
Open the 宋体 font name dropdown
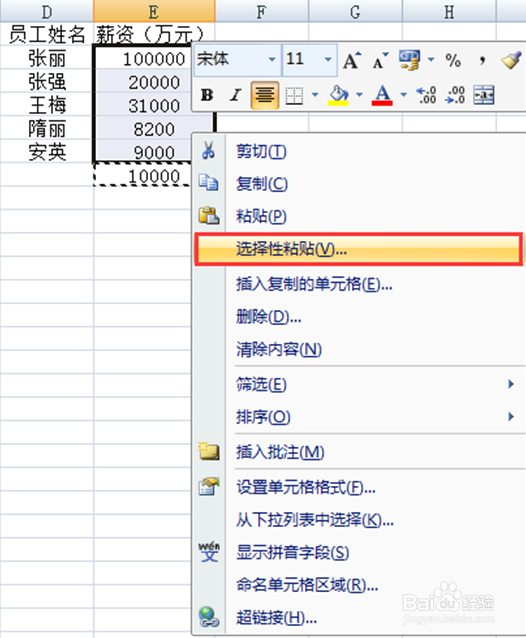[x=272, y=60]
